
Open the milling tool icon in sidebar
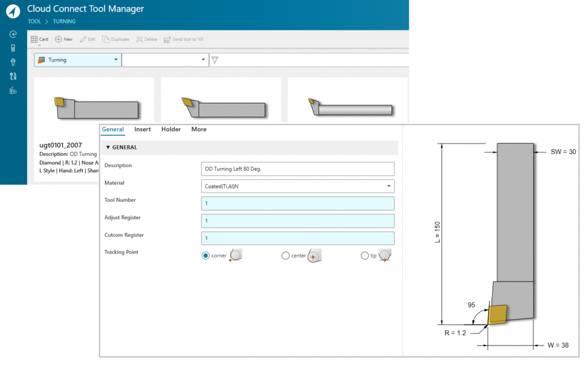coord(13,48)
